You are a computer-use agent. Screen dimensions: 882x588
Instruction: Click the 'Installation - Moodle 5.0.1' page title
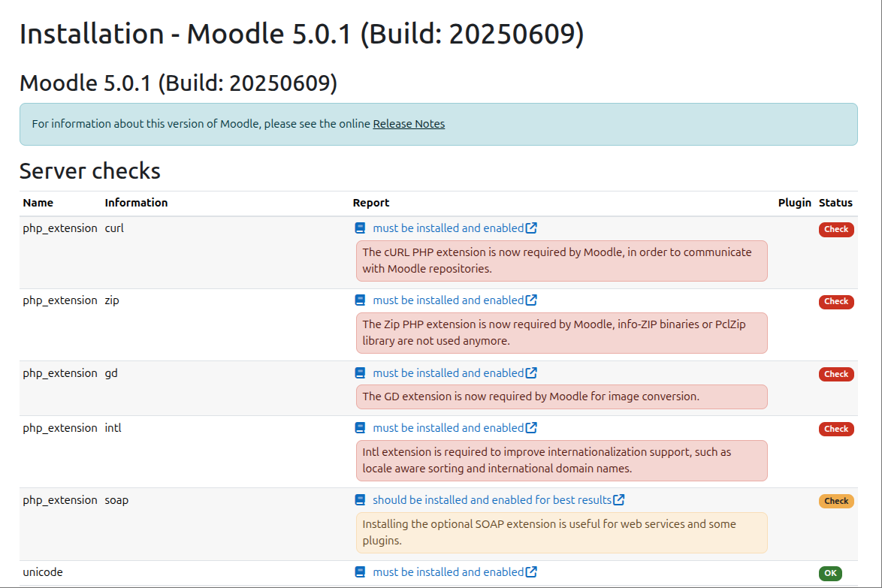[x=301, y=34]
